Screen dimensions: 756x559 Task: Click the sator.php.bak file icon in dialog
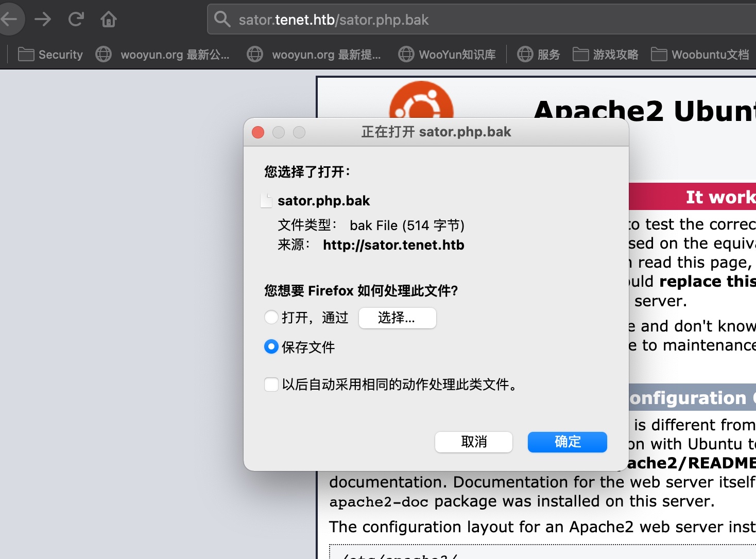click(x=266, y=201)
